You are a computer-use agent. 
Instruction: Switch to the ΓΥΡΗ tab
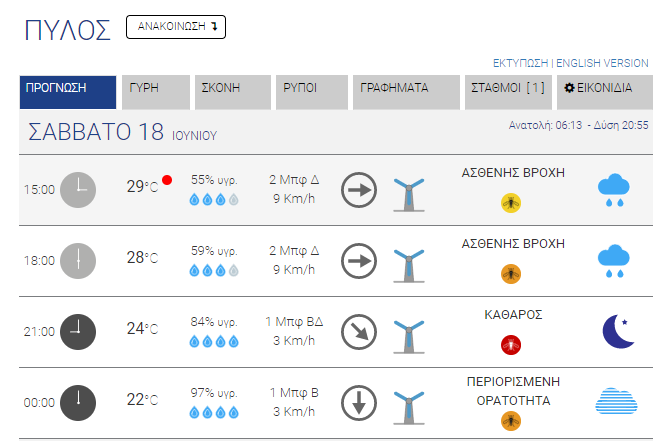point(156,92)
